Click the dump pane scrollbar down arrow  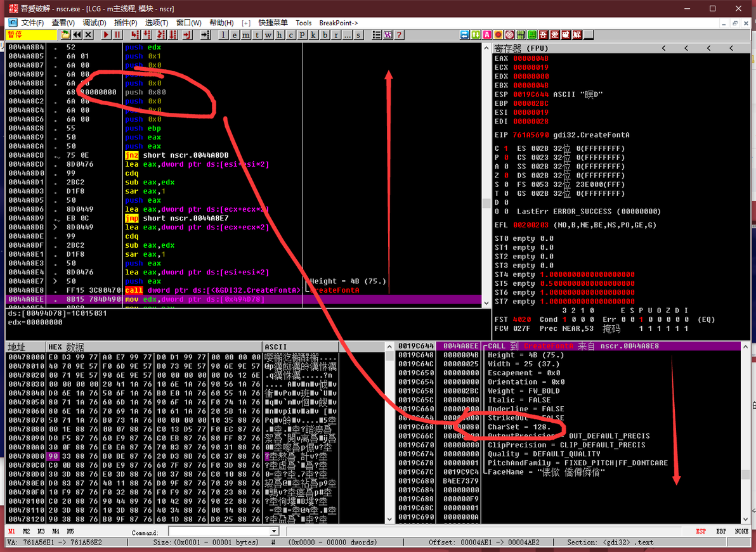(x=389, y=519)
